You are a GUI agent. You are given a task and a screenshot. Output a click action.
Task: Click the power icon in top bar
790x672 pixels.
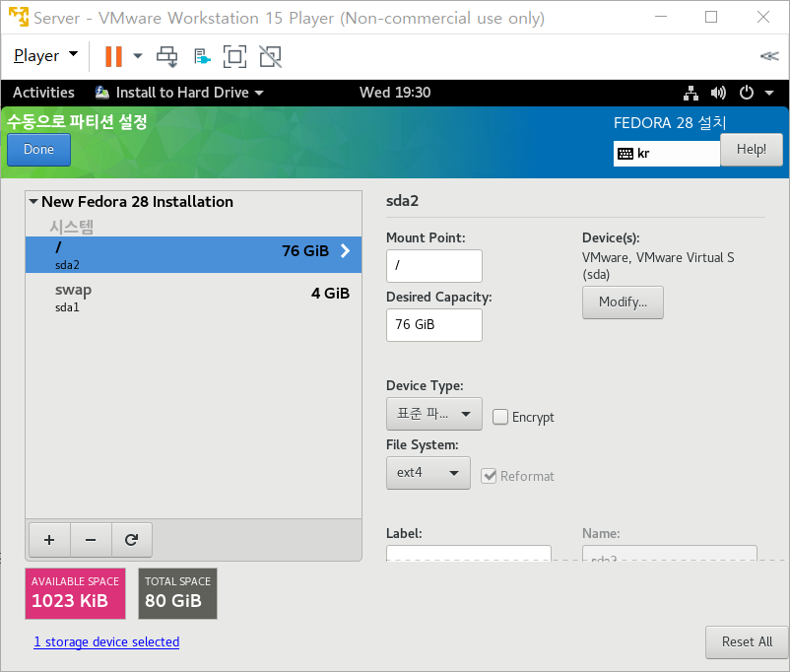point(747,93)
